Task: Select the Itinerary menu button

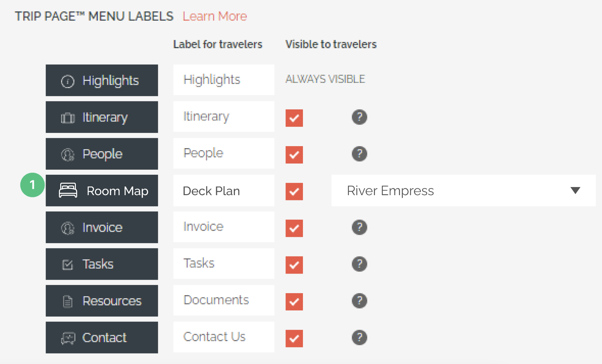Action: click(x=102, y=117)
